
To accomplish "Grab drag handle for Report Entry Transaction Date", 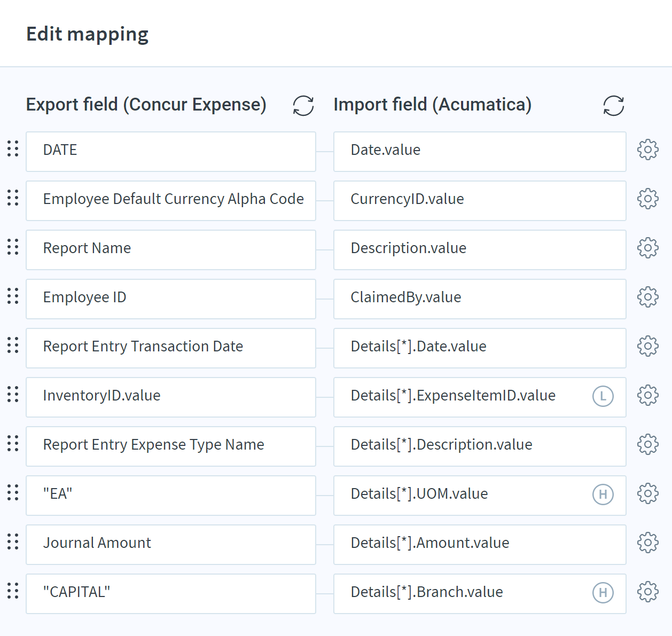I will [13, 346].
